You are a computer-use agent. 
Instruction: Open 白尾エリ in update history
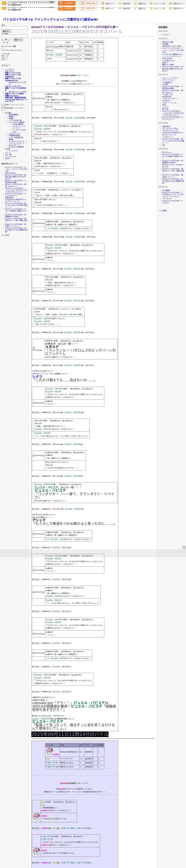pyautogui.click(x=165, y=62)
